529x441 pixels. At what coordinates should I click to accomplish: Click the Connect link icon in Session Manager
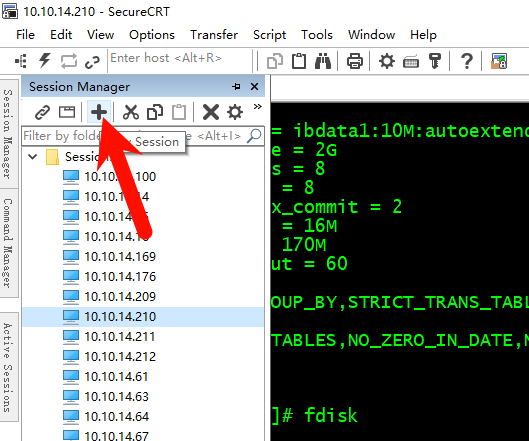click(x=43, y=112)
